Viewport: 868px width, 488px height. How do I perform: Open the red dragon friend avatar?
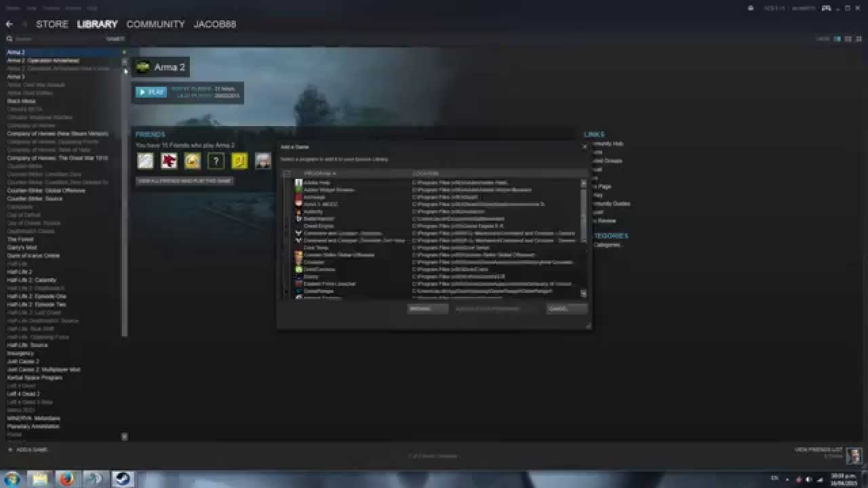coord(169,161)
